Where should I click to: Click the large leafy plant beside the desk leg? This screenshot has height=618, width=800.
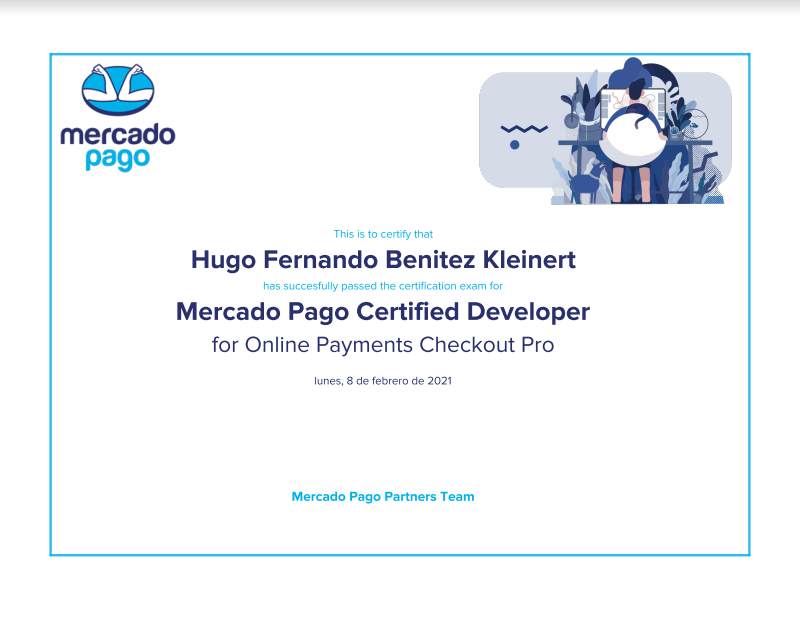click(x=678, y=176)
